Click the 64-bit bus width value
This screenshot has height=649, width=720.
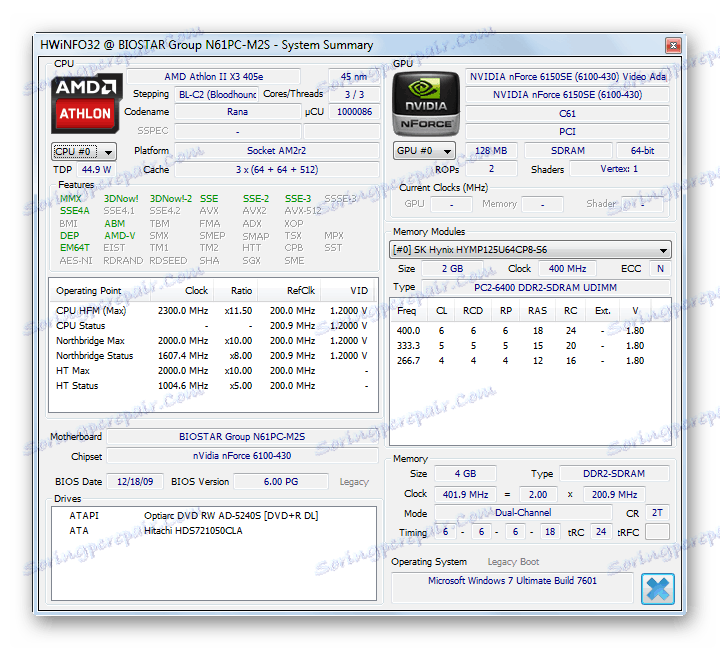642,151
